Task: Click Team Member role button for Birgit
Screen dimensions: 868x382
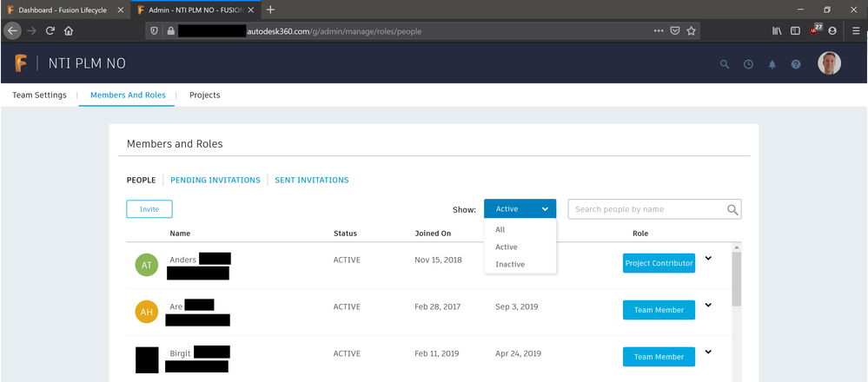Action: coord(659,357)
